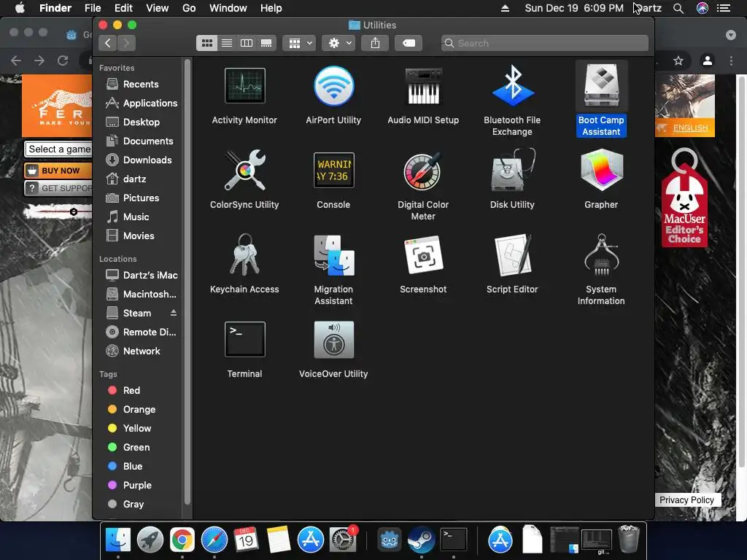Screen dimensions: 747x560
Task: Open Siri from the menu bar
Action: point(703,8)
